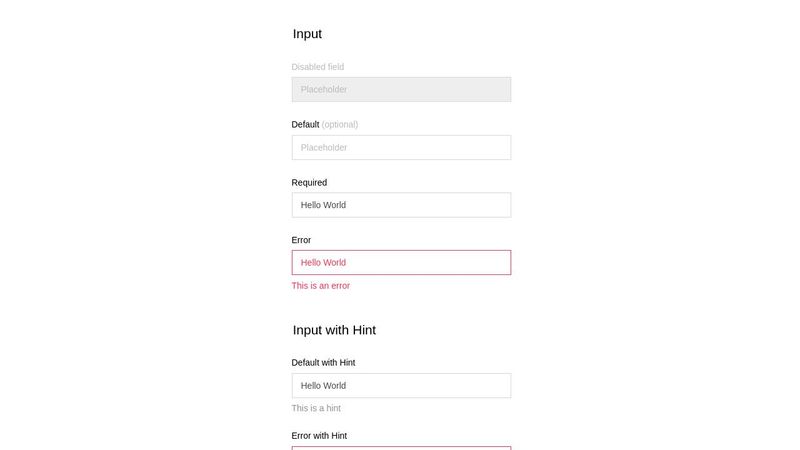Click the 'Input' section heading
The image size is (800, 450).
307,34
